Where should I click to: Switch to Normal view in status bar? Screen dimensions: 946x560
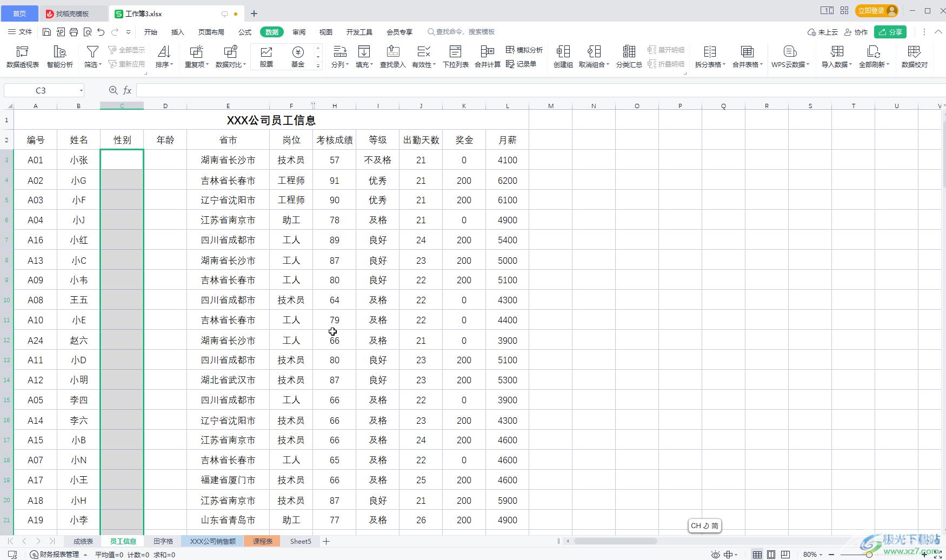[757, 555]
